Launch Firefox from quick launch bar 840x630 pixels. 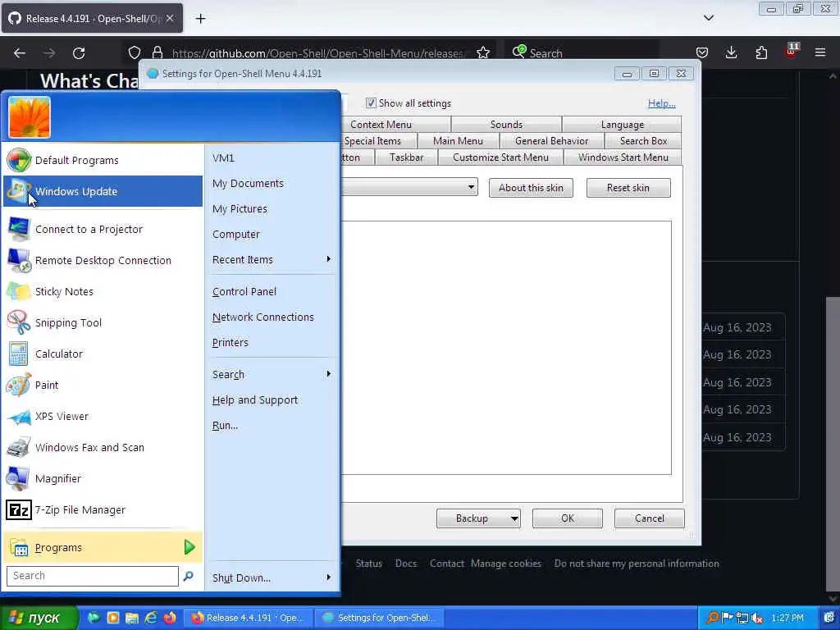point(170,618)
